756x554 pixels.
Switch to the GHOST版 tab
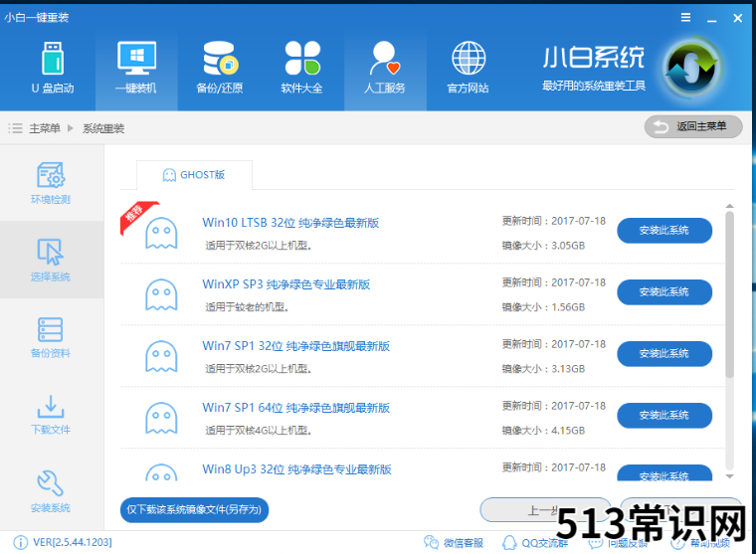[194, 175]
